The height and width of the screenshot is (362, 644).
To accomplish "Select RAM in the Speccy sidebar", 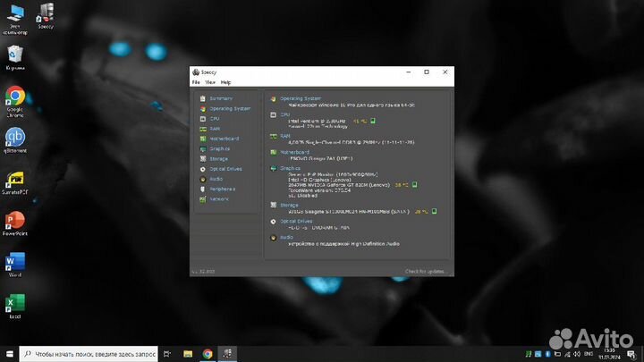I will click(215, 129).
